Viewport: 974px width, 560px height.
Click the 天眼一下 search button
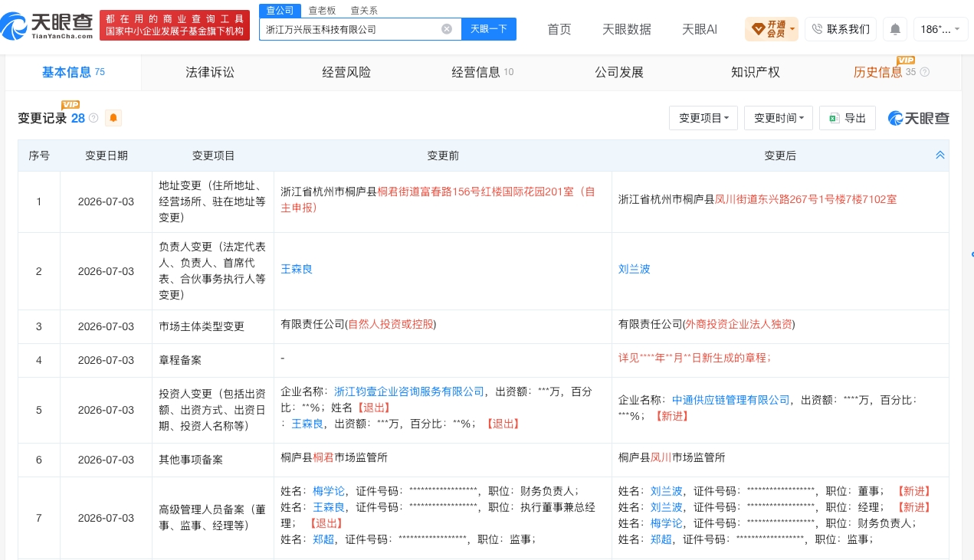click(489, 29)
